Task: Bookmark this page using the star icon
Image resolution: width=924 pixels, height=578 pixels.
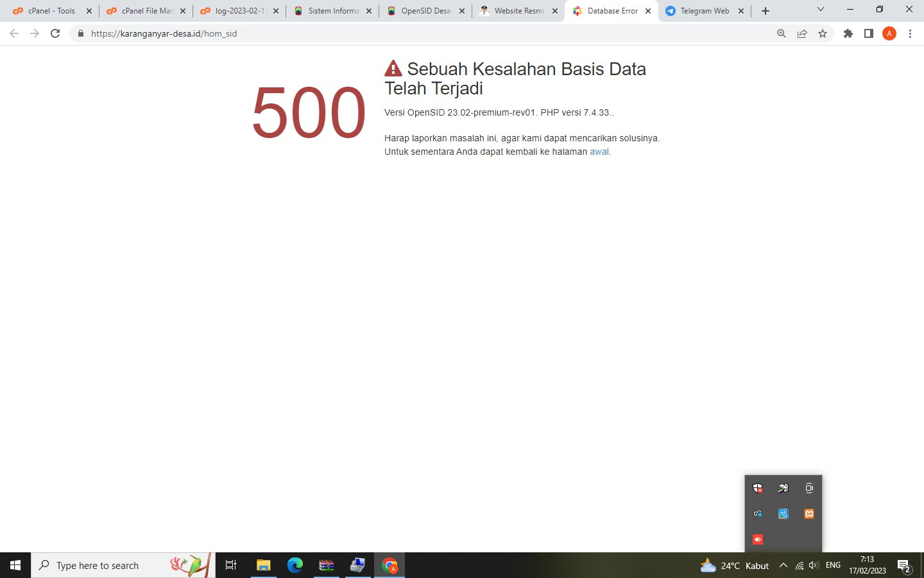Action: 823,33
